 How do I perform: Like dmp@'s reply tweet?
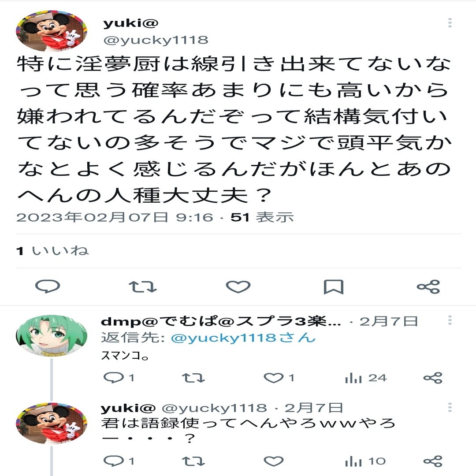tap(279, 378)
